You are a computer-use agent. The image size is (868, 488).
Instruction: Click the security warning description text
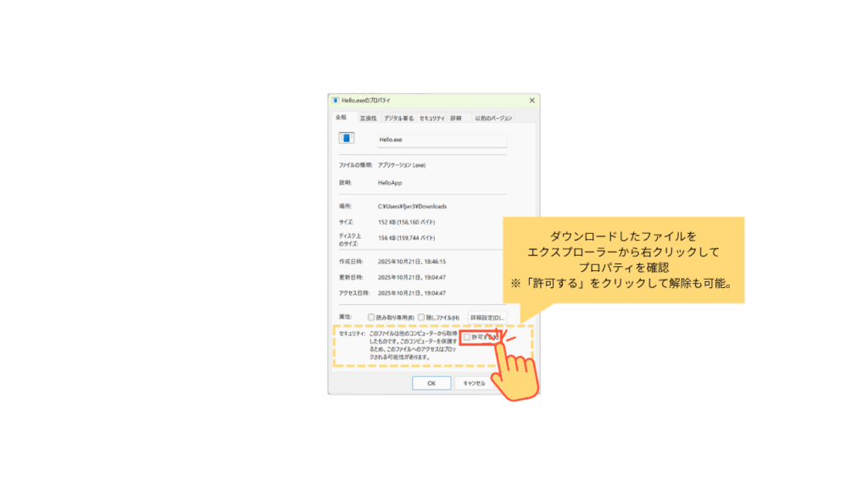[413, 346]
